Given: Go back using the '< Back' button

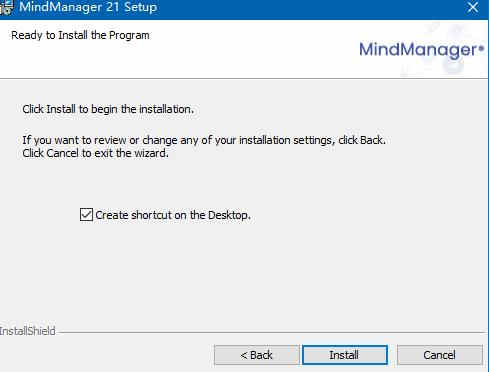Looking at the screenshot, I should 256,355.
